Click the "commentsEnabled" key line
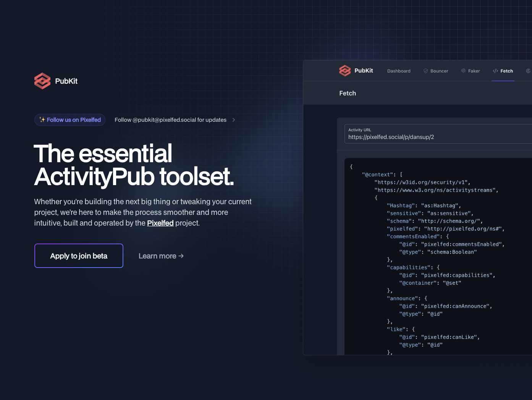Screen dimensions: 532x400 tap(418, 236)
